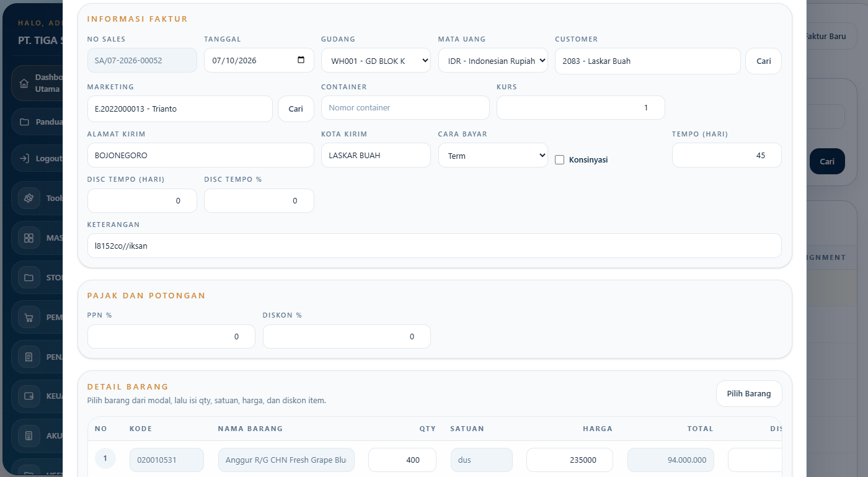
Task: Click the Kode field 020010531
Action: 167,460
